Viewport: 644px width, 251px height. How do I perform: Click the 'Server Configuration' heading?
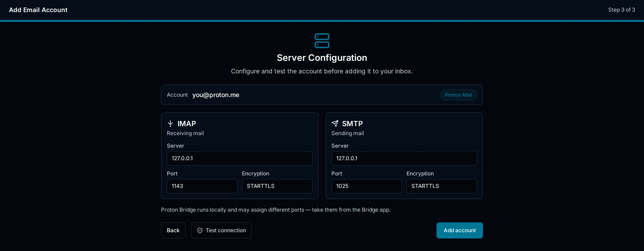coord(322,58)
